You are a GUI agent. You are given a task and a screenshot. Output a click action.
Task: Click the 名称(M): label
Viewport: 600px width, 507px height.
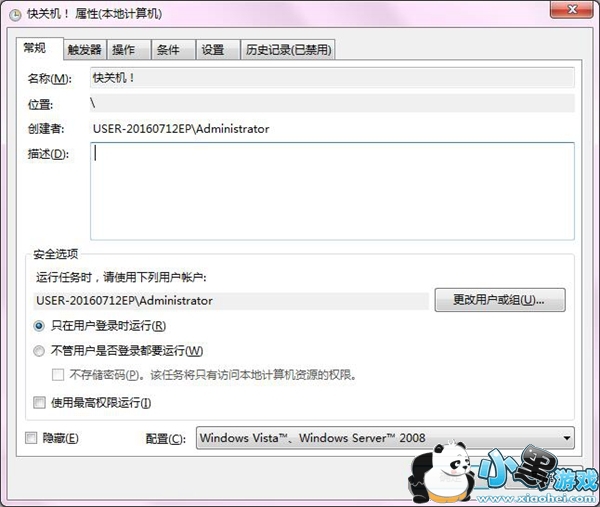[x=49, y=79]
